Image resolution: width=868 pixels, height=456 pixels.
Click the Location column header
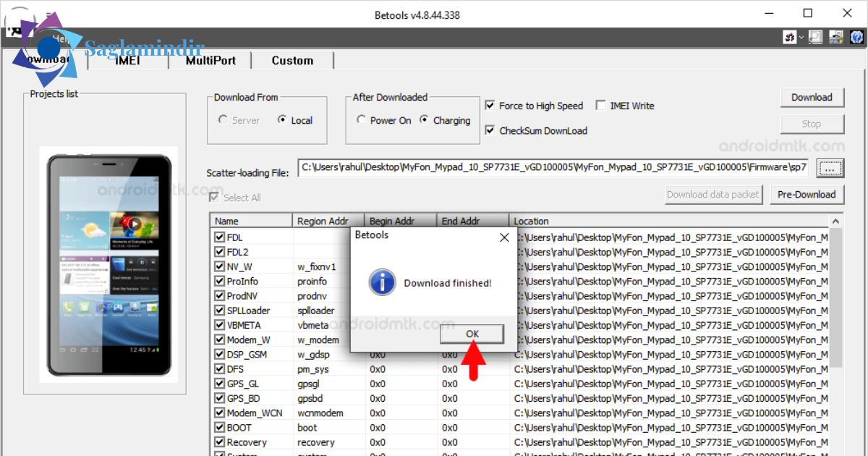pyautogui.click(x=668, y=221)
